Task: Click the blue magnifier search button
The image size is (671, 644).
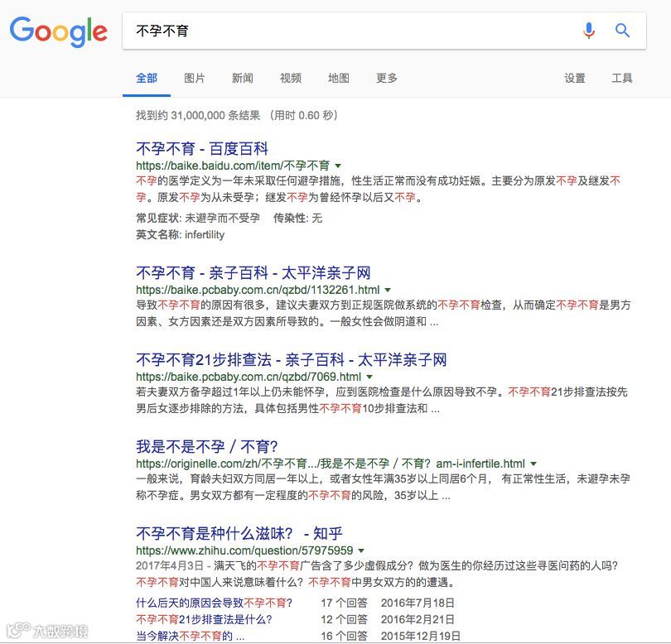Action: 622,31
